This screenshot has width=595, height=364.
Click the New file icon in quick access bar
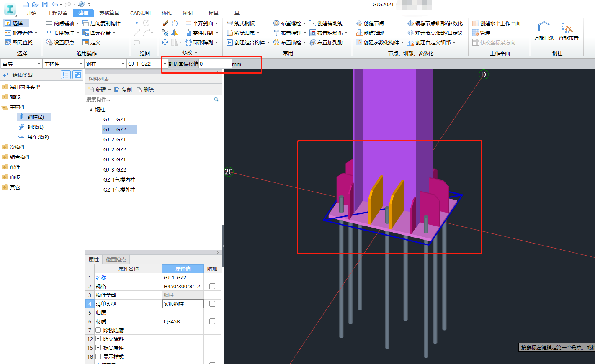26,4
